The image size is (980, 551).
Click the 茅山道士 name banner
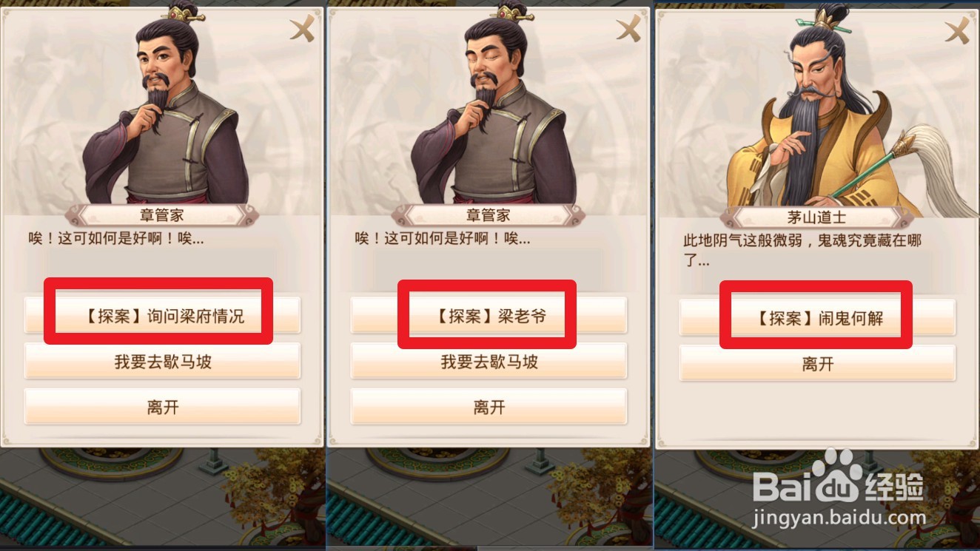pos(817,217)
